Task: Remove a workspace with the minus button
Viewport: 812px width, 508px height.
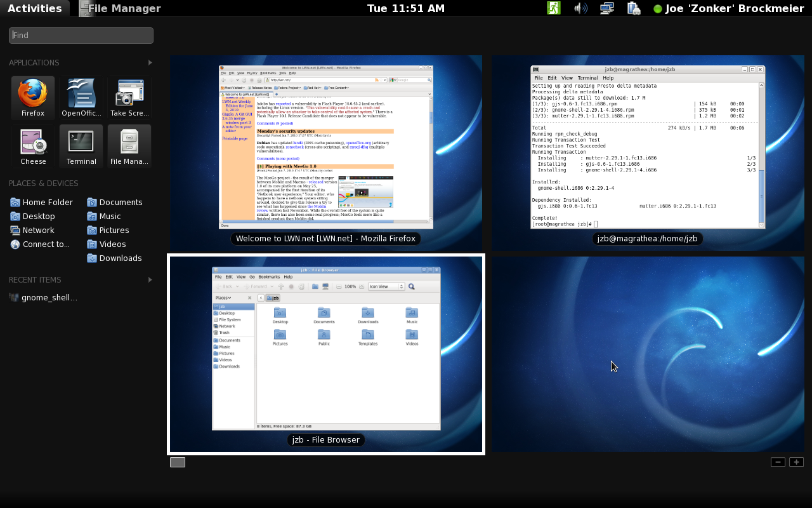Action: point(778,462)
